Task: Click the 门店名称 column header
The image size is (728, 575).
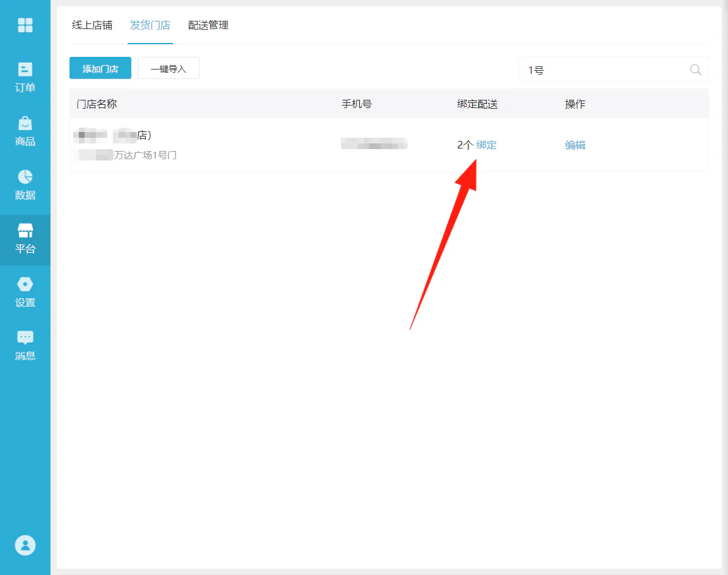Action: point(97,104)
